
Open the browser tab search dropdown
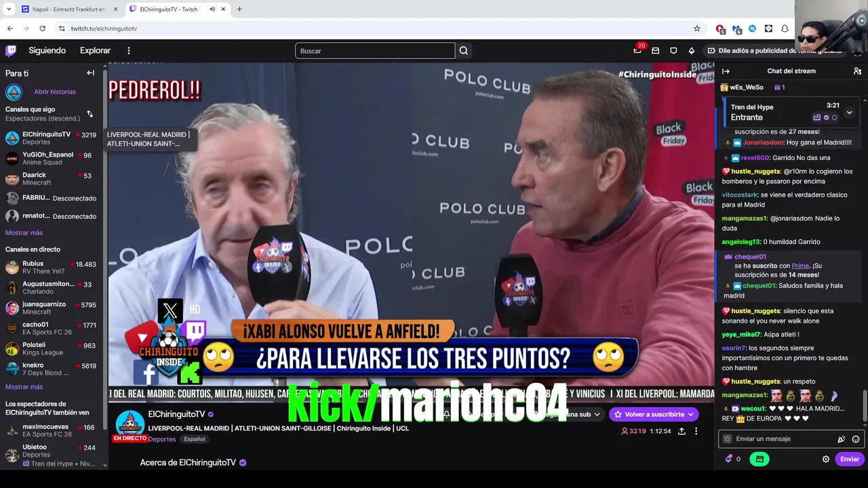click(x=9, y=9)
